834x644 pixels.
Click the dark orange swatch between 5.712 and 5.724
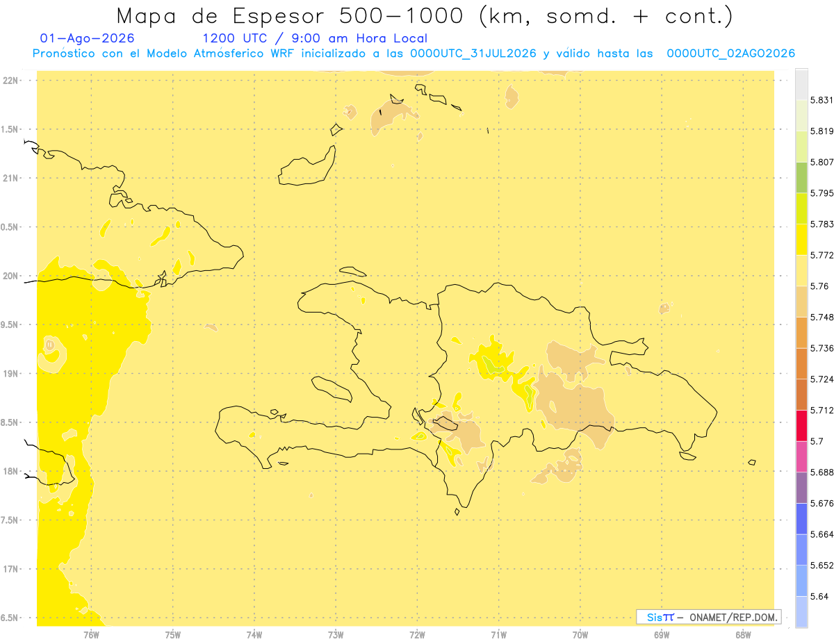(801, 395)
